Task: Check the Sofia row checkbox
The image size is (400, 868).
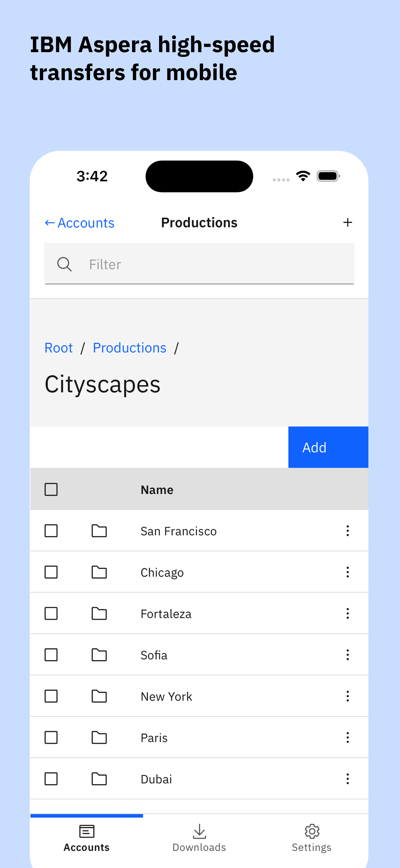Action: [51, 655]
